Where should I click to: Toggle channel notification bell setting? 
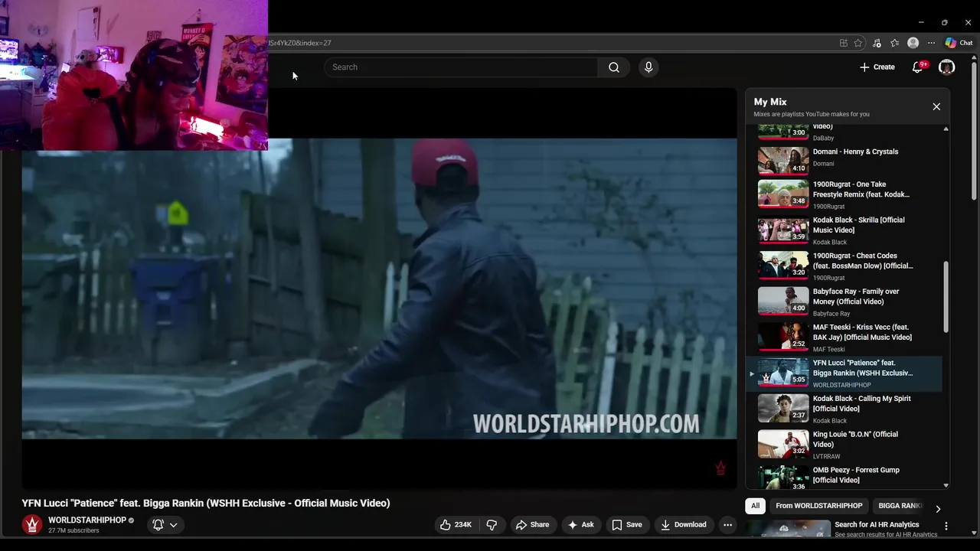pos(165,525)
